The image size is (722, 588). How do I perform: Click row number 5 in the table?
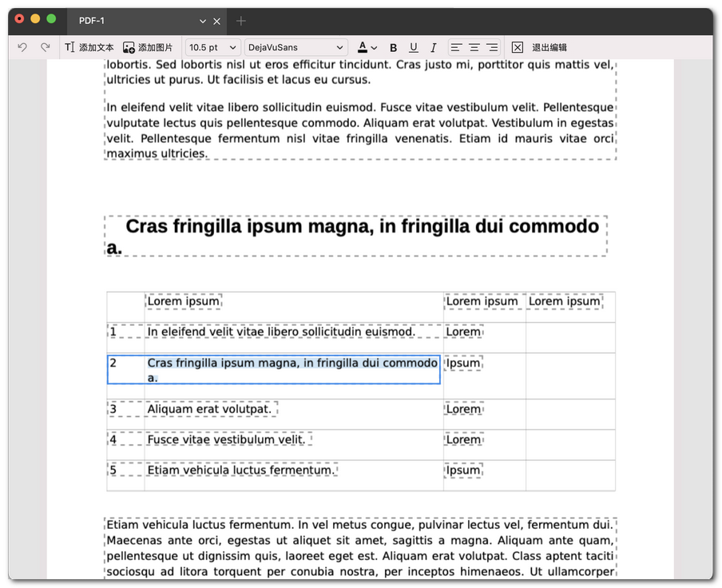(113, 470)
